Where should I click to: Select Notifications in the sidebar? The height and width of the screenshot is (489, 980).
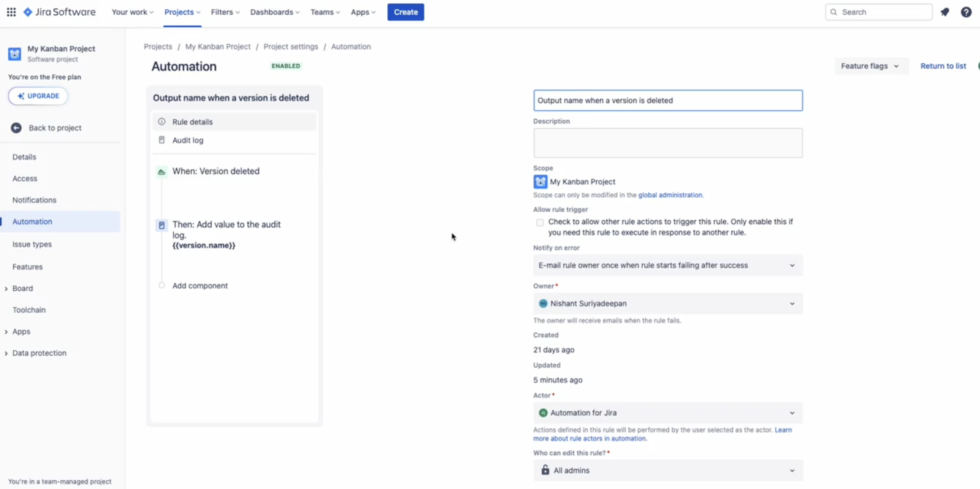34,200
